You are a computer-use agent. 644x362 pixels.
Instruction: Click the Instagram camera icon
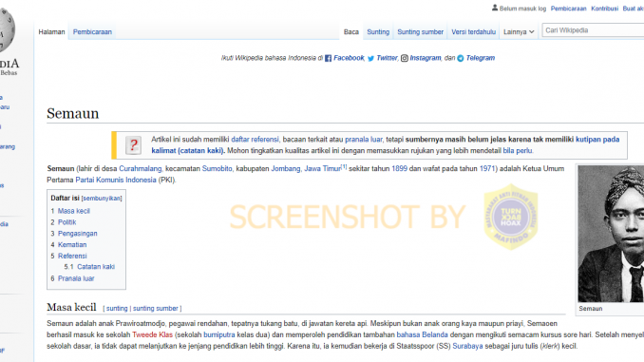tap(404, 58)
